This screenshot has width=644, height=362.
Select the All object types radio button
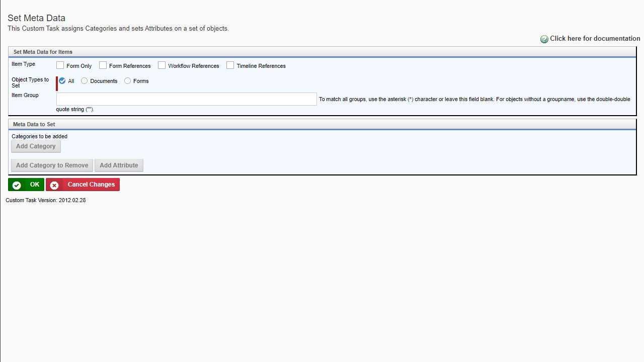click(x=62, y=81)
